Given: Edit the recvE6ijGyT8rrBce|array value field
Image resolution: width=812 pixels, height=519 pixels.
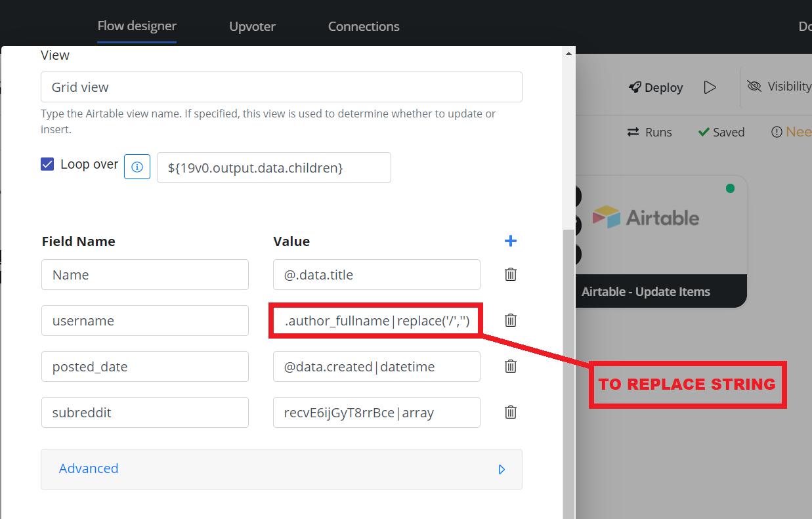Looking at the screenshot, I should click(377, 412).
